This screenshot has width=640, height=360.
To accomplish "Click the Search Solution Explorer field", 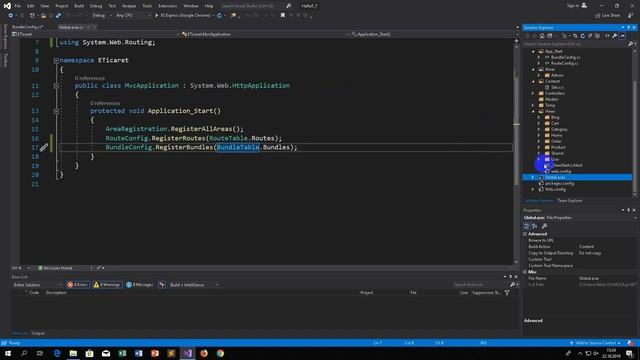I will click(576, 44).
